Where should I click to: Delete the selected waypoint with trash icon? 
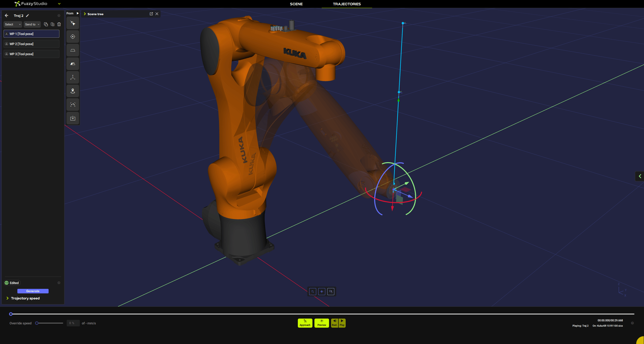[59, 24]
